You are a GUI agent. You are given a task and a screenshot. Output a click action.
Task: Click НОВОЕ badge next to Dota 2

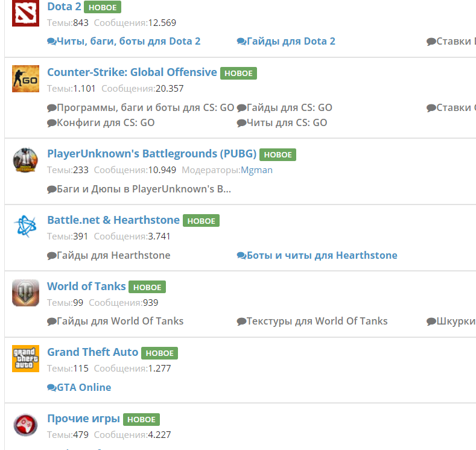click(103, 7)
